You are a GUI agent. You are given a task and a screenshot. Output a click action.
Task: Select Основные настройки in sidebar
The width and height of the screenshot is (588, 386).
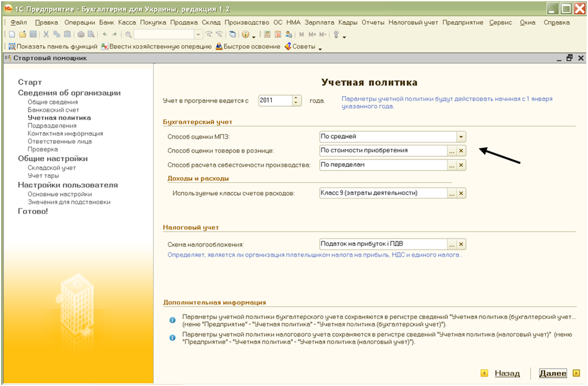(60, 194)
